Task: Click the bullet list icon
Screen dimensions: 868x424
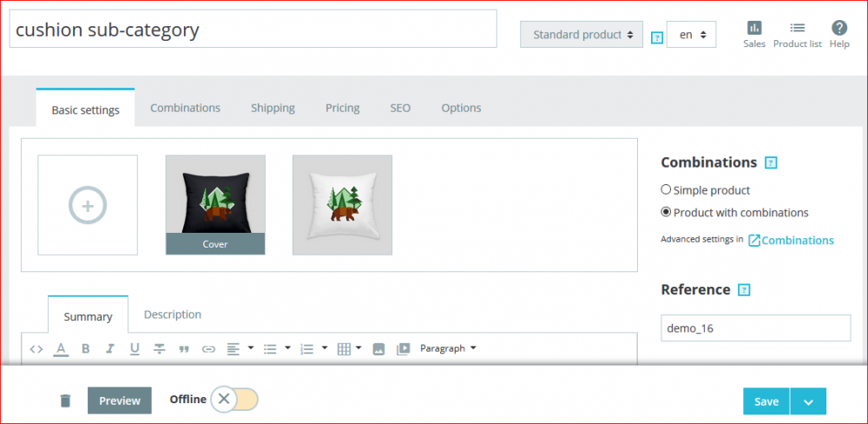Action: pyautogui.click(x=270, y=349)
